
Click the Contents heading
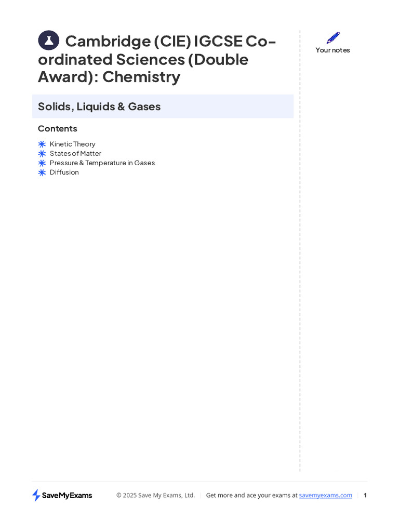tap(58, 129)
